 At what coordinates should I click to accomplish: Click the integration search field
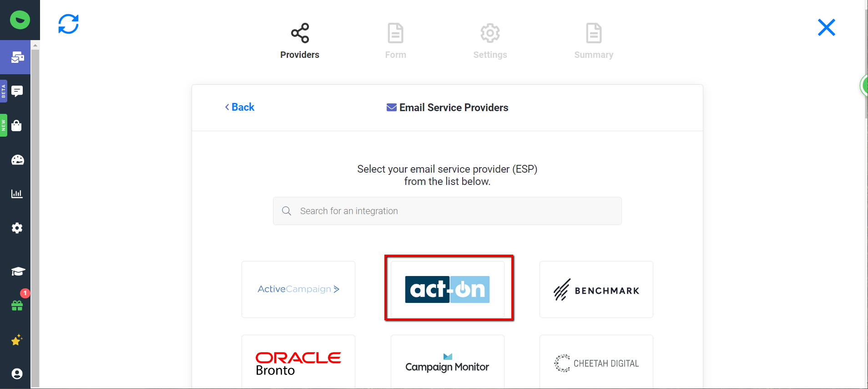click(x=447, y=210)
